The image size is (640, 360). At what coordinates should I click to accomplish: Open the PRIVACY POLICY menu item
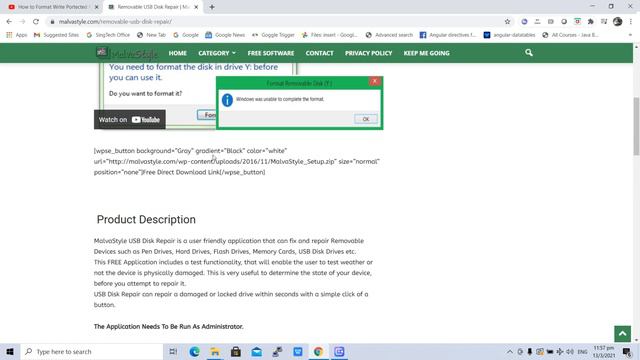pos(369,53)
